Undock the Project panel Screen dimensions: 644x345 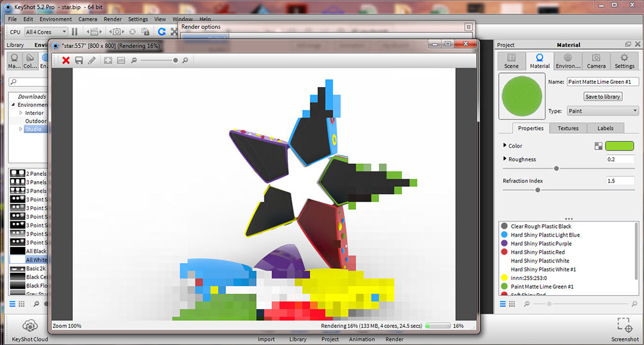pyautogui.click(x=628, y=44)
